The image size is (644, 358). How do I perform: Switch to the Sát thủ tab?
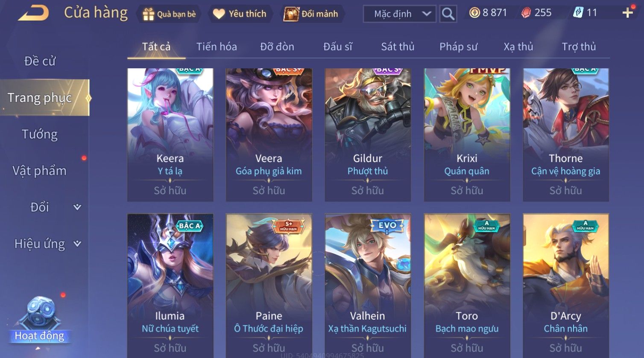pyautogui.click(x=398, y=47)
